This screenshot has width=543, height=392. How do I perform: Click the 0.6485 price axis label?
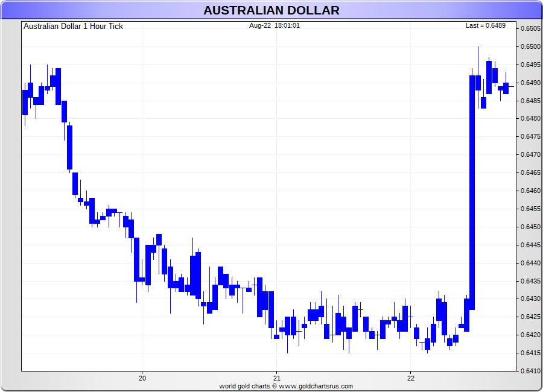(x=530, y=101)
